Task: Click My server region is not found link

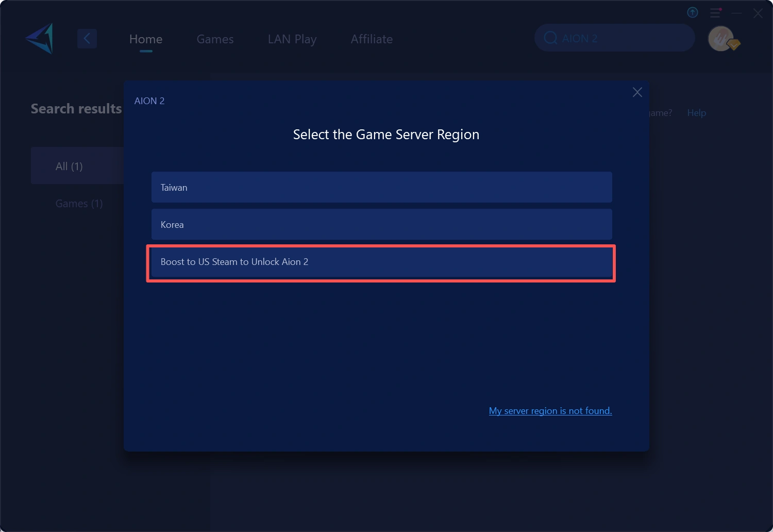Action: pyautogui.click(x=550, y=411)
